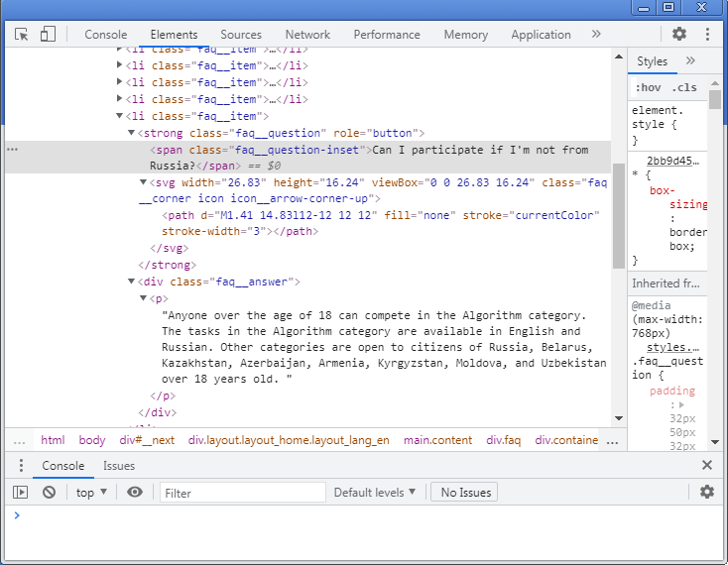Expand the collapsed faq__item above the open one

[x=119, y=99]
